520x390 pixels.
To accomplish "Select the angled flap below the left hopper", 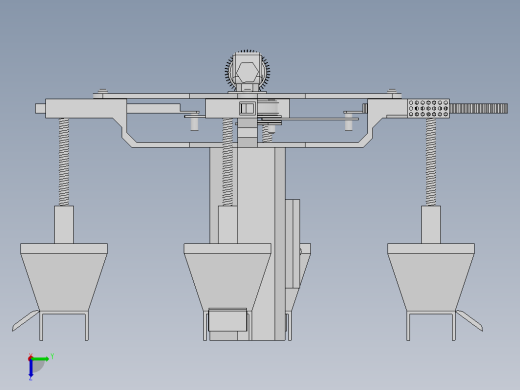I will point(26,321).
